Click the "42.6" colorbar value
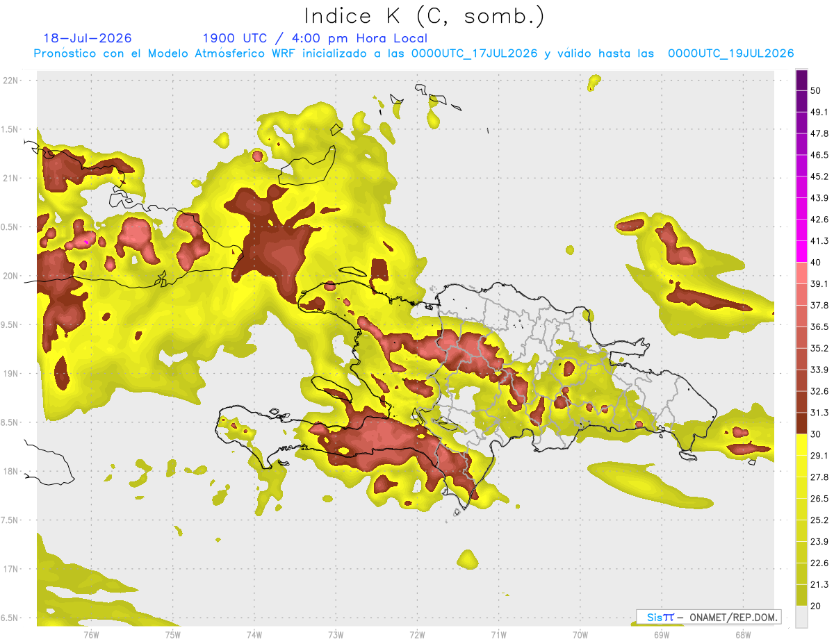 point(819,220)
